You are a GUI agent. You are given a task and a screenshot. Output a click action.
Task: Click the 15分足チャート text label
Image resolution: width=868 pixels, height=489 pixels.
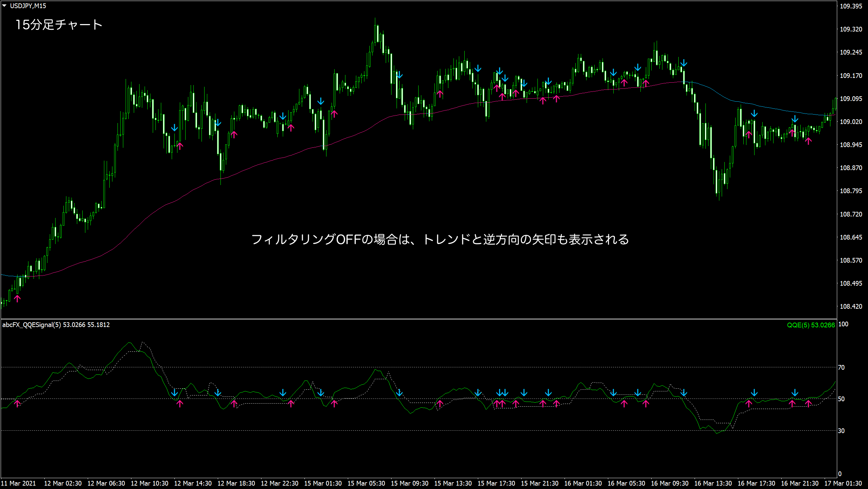pos(59,25)
